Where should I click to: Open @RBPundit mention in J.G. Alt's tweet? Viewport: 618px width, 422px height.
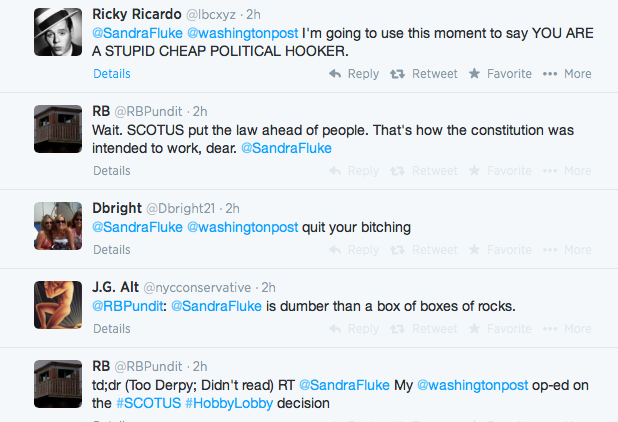point(127,306)
